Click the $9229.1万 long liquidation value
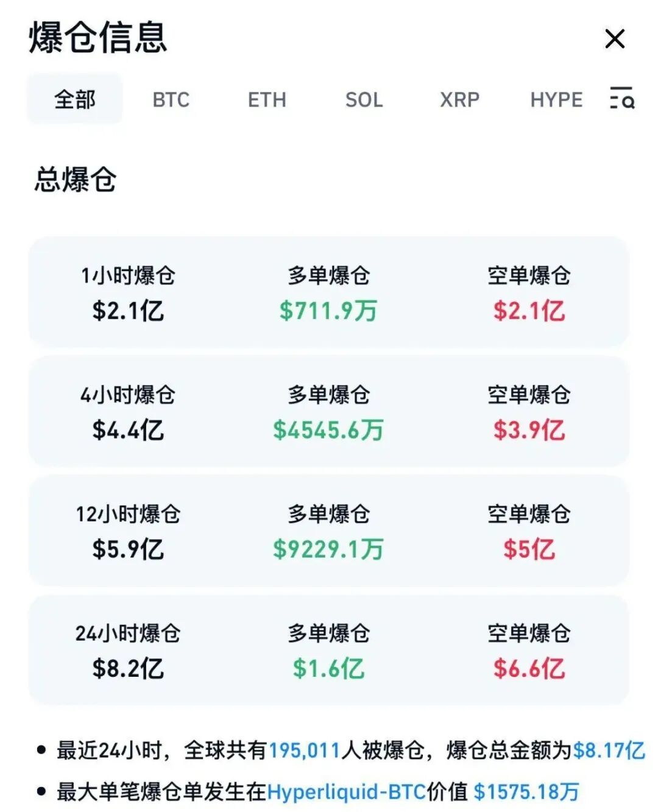The image size is (658, 812). point(328,549)
